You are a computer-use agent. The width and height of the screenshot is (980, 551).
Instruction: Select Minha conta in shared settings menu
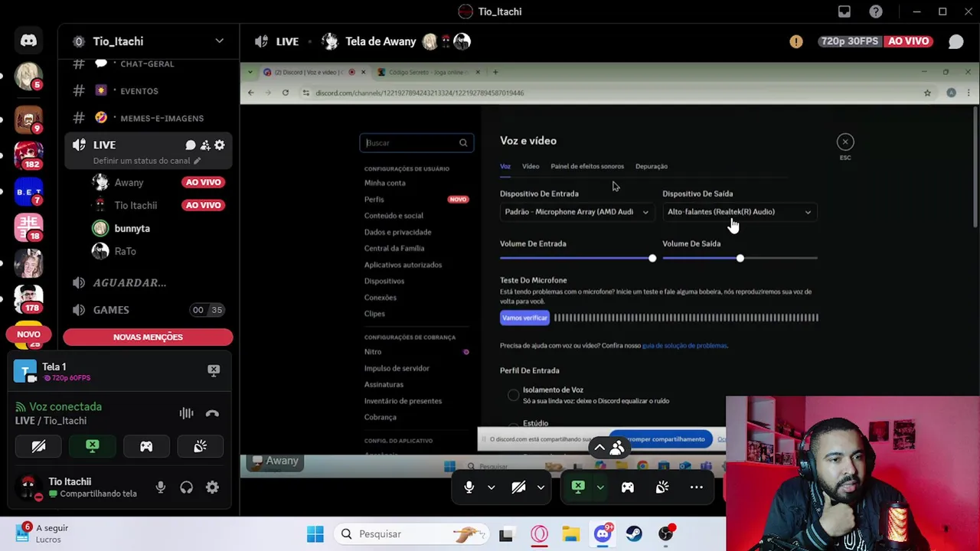(x=385, y=183)
